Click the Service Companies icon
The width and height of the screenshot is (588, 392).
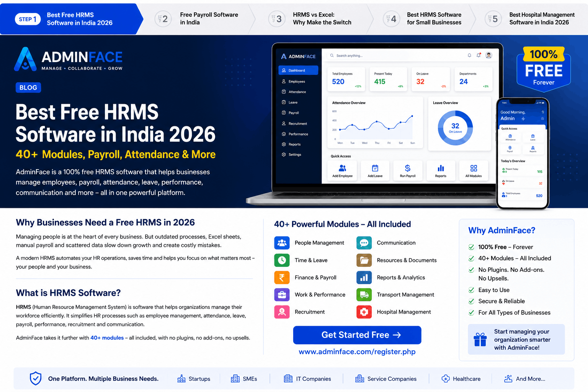(x=360, y=379)
